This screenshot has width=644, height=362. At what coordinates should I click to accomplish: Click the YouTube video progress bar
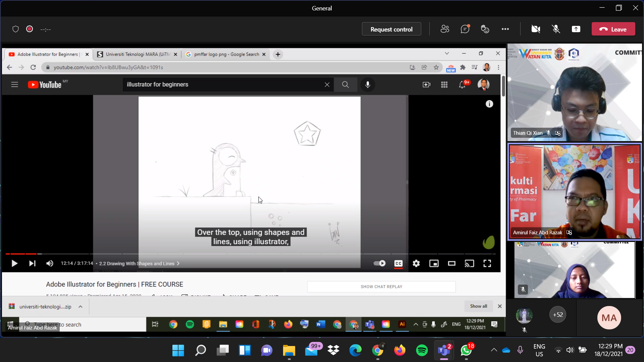(x=201, y=254)
